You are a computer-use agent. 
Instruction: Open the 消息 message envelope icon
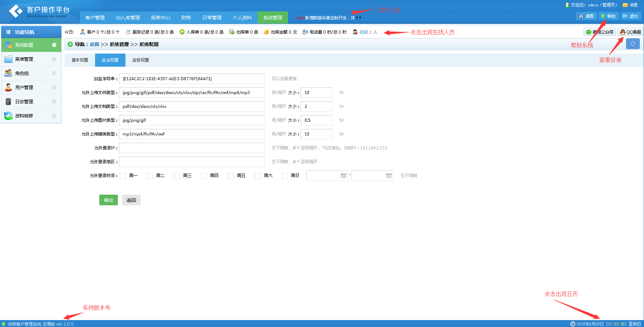tap(625, 5)
